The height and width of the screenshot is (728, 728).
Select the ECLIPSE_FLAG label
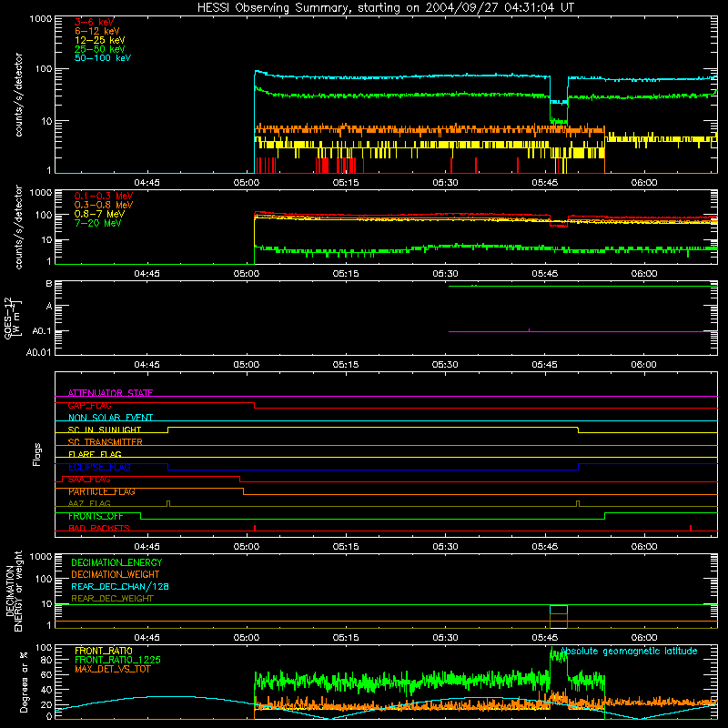click(99, 467)
